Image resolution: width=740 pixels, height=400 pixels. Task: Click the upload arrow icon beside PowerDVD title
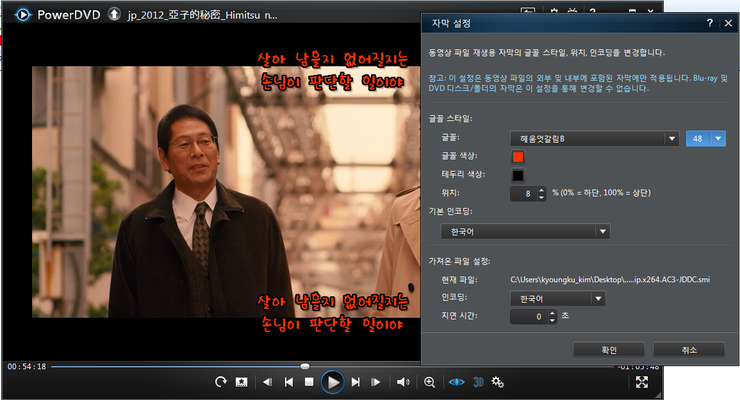pos(114,14)
